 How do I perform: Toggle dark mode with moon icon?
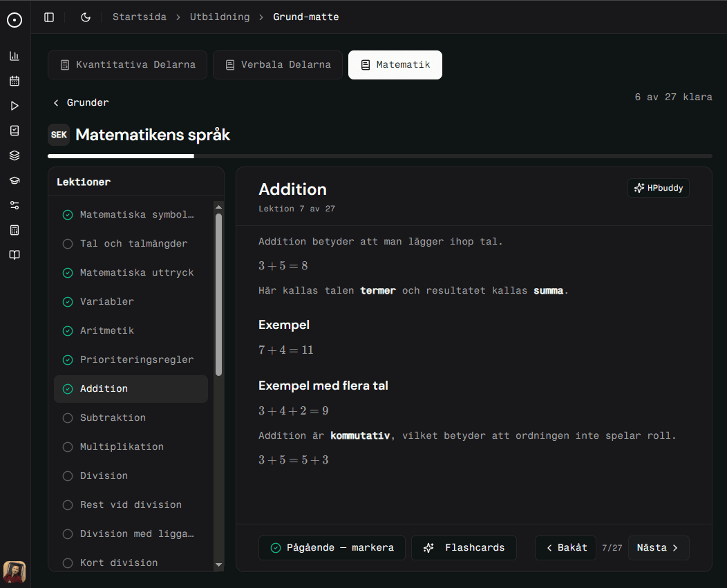(x=86, y=17)
